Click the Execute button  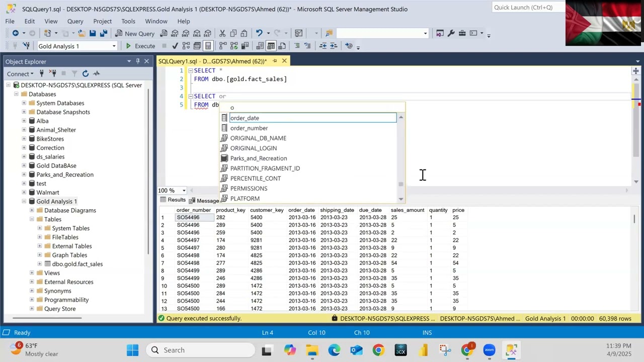coord(140,46)
